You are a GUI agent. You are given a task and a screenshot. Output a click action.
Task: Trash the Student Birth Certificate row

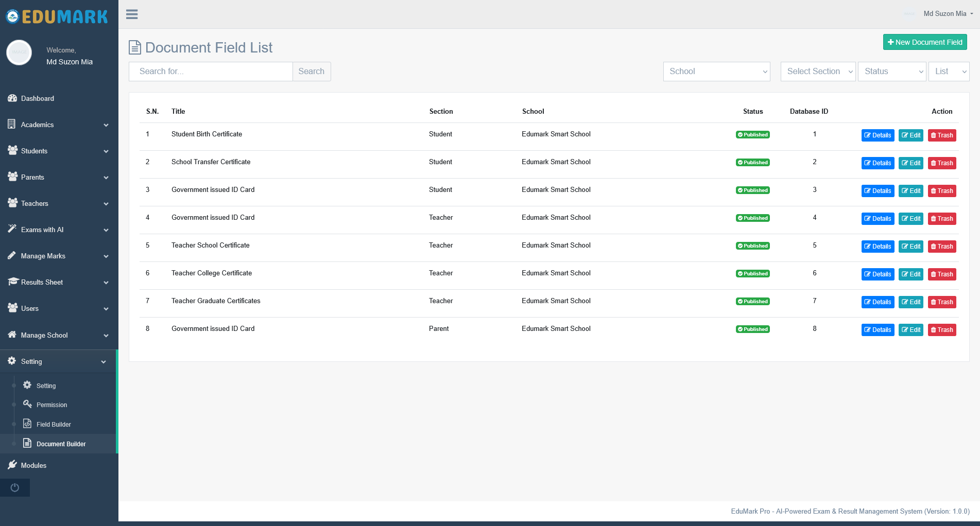click(942, 135)
